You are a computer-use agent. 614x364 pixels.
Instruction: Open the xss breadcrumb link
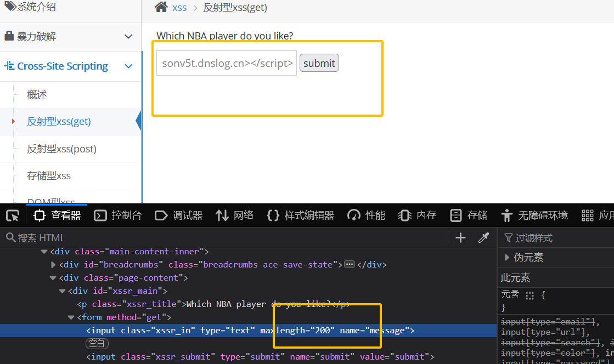(x=179, y=8)
